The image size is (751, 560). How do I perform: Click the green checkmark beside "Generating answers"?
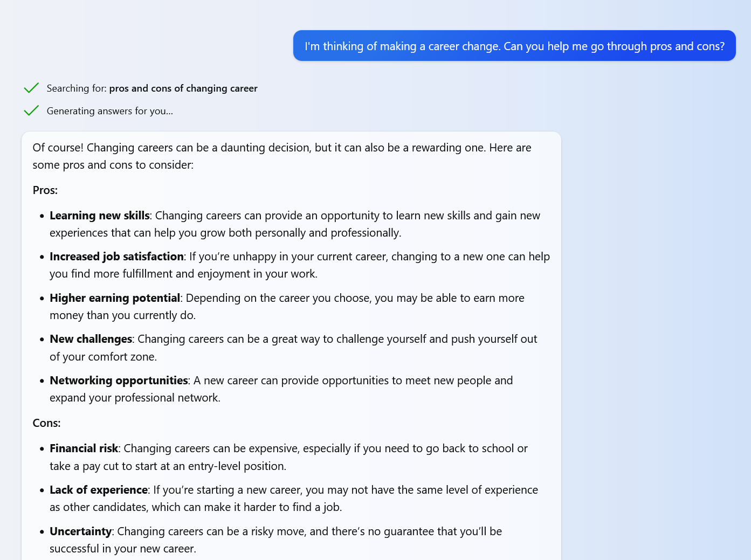(31, 110)
